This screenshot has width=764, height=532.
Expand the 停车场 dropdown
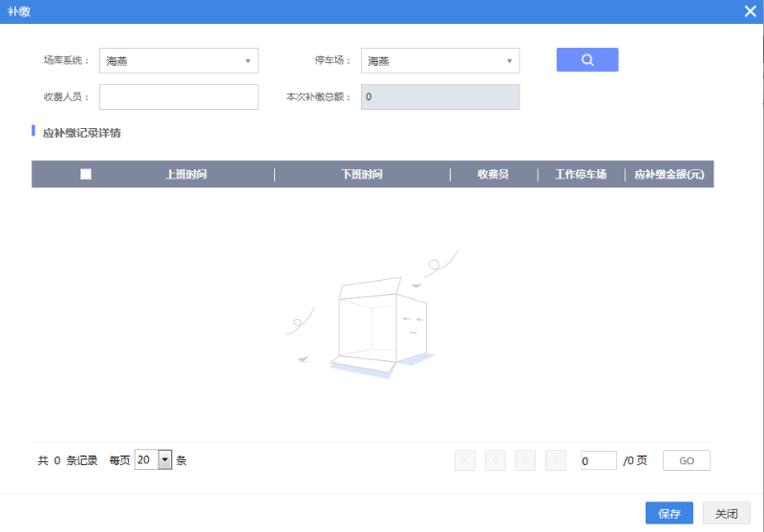coord(439,61)
